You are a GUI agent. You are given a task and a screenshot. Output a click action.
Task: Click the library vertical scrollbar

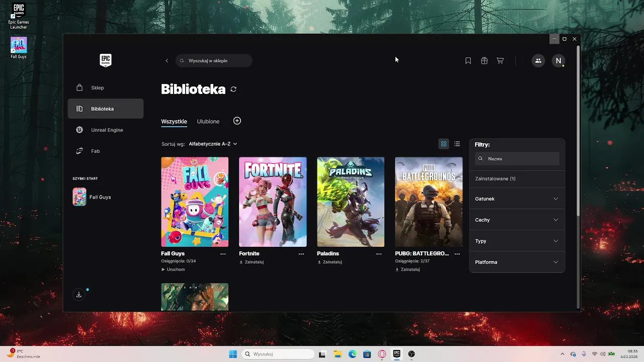(x=578, y=131)
